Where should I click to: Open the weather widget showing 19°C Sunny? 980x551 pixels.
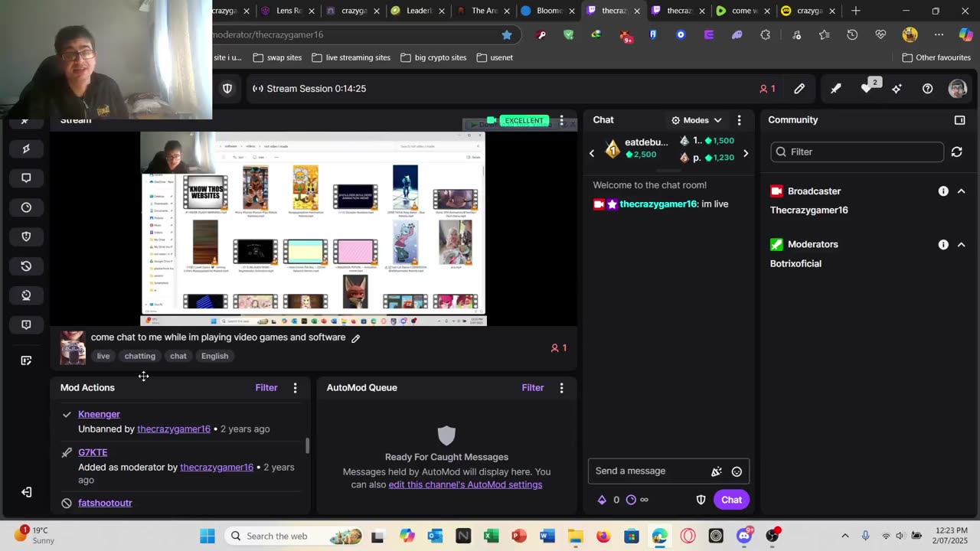[34, 535]
